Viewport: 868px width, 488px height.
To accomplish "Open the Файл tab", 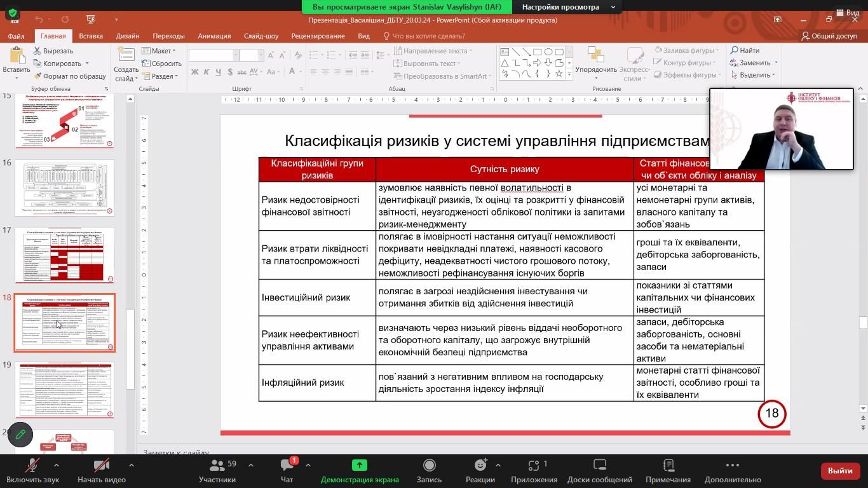I will tap(16, 36).
